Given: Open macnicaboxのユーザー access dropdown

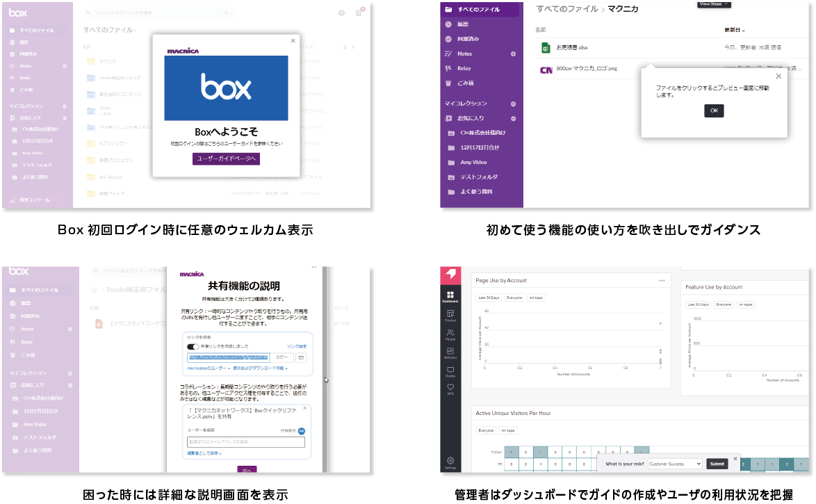Looking at the screenshot, I should pyautogui.click(x=208, y=368).
